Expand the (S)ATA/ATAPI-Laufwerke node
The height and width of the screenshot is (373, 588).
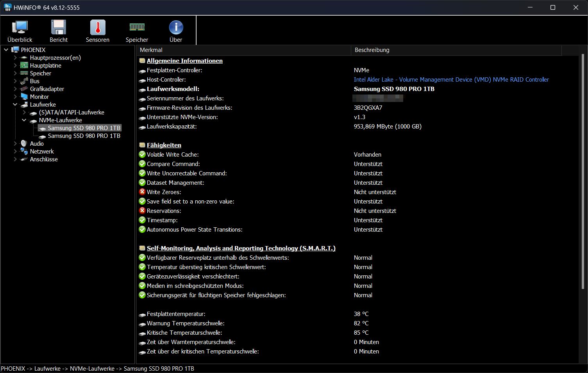click(x=24, y=112)
